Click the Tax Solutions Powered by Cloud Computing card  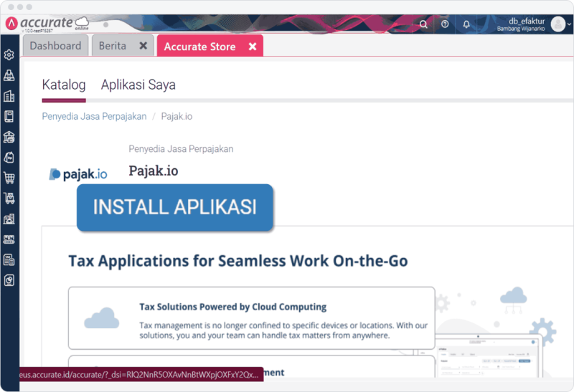(252, 318)
